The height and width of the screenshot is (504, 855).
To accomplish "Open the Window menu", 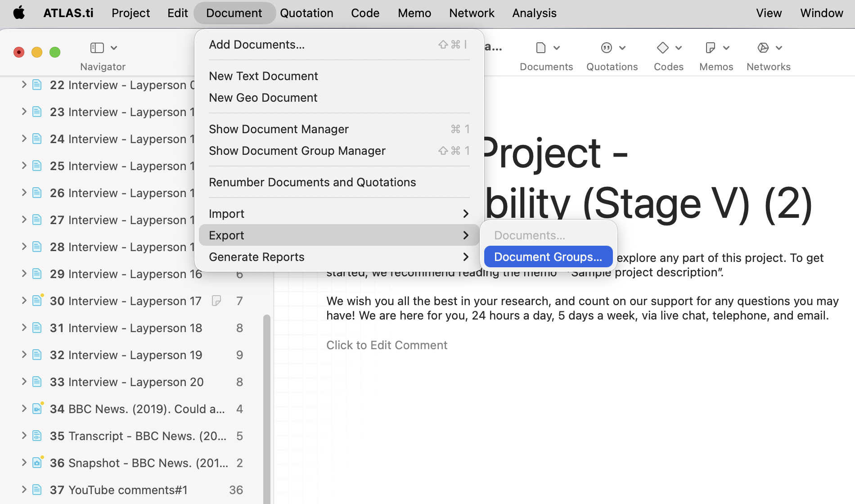I will [821, 13].
